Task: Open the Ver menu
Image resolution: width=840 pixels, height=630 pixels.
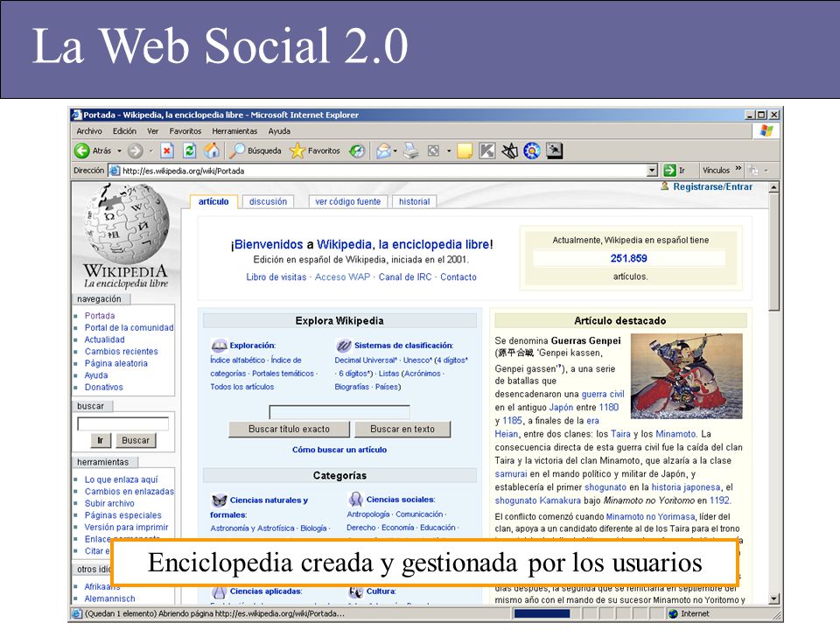Action: coord(152,131)
